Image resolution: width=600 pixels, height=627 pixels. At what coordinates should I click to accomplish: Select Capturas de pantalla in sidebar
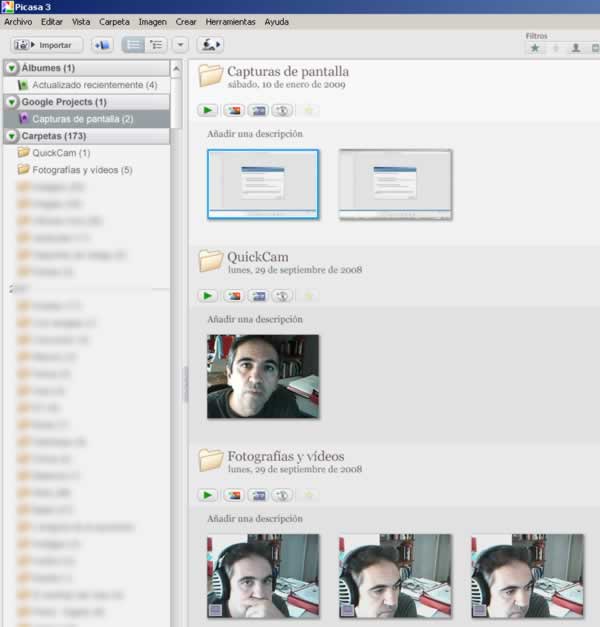pos(87,119)
